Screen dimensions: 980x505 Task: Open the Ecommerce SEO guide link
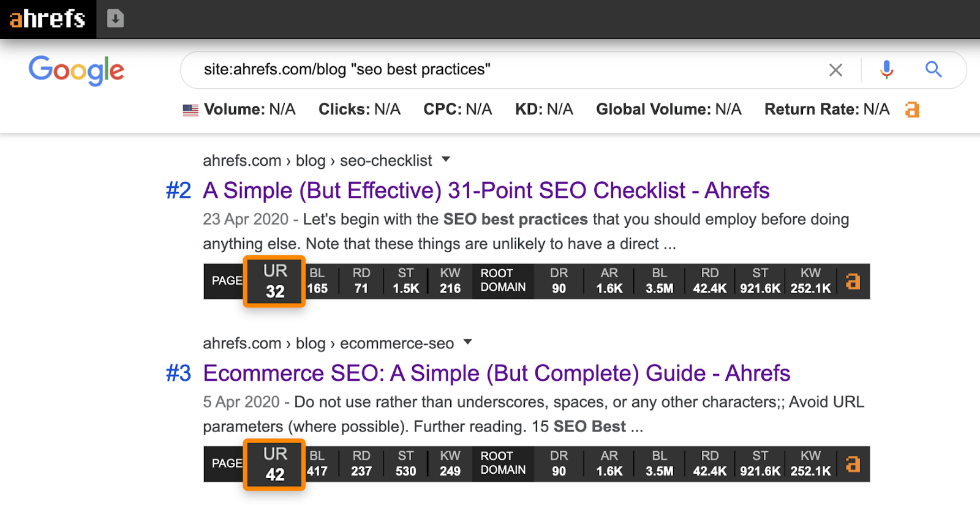point(496,373)
